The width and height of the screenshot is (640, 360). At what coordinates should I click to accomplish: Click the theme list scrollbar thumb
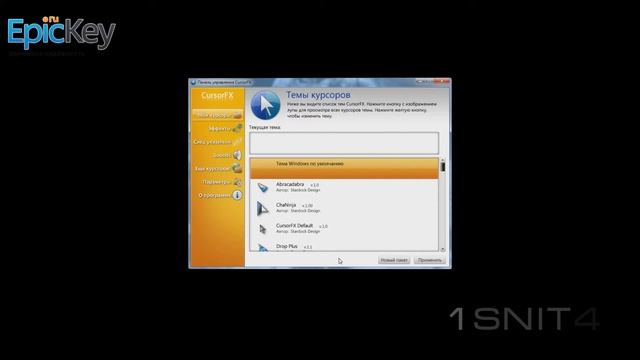tap(442, 167)
